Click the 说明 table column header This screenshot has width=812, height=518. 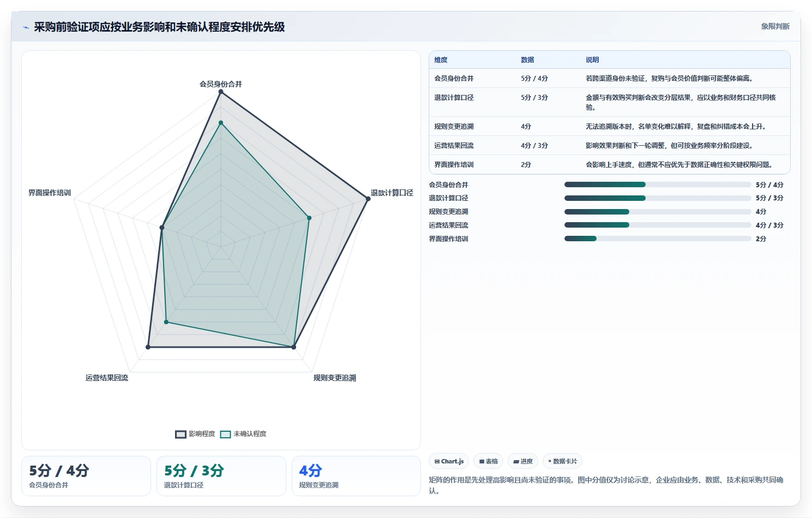click(592, 60)
